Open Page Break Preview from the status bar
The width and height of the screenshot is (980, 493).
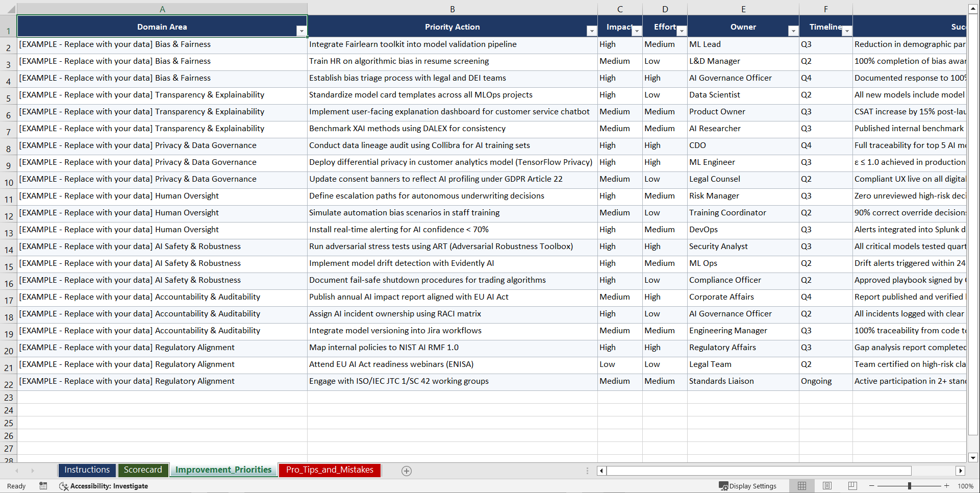click(x=851, y=486)
